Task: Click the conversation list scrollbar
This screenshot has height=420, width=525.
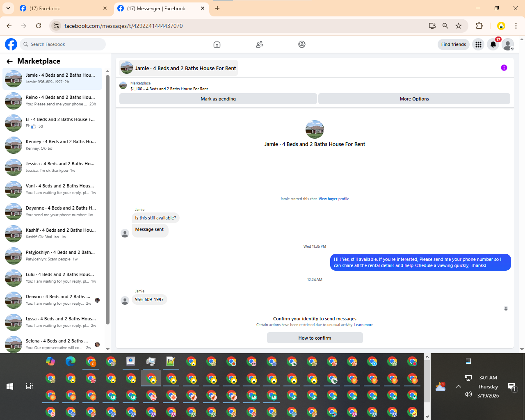Action: point(108,199)
